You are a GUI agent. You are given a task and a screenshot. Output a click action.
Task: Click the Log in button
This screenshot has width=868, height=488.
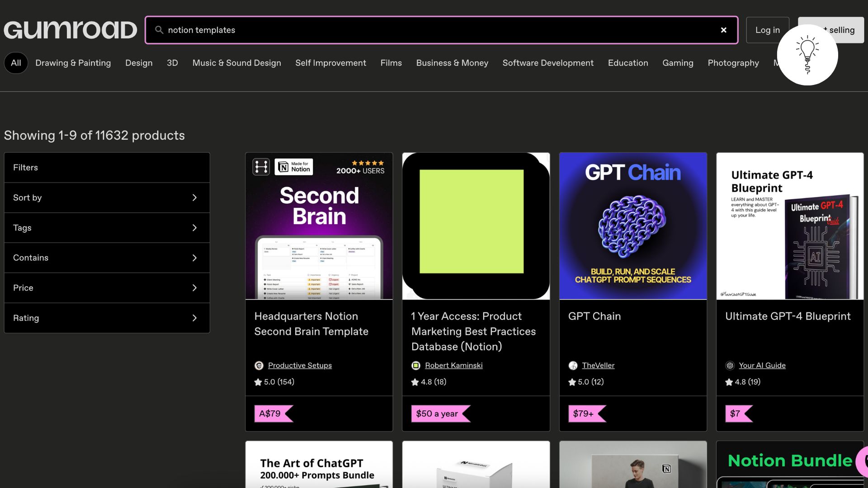coord(767,30)
